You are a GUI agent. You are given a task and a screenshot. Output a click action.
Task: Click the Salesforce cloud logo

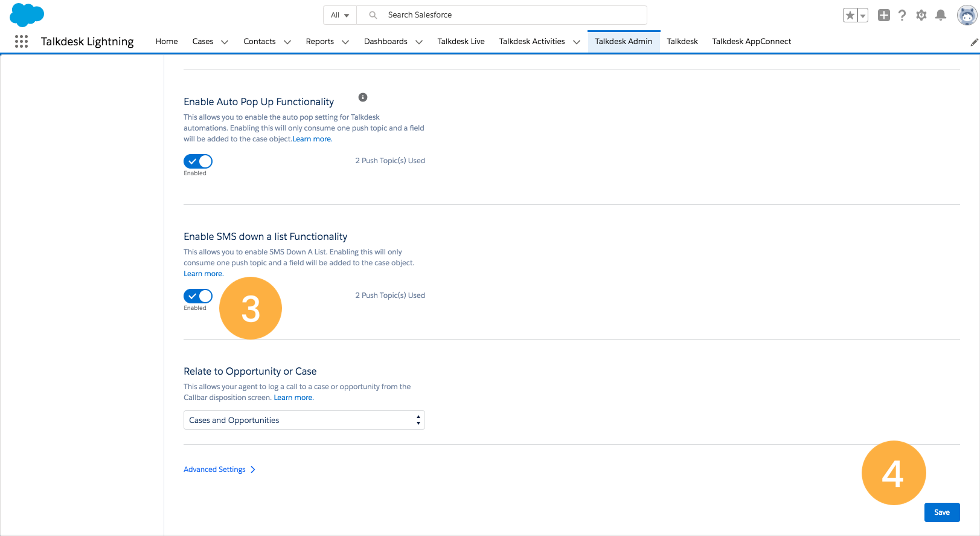27,15
